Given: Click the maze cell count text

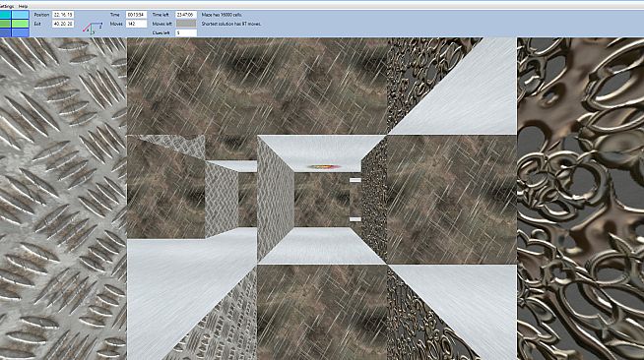Looking at the screenshot, I should (222, 15).
